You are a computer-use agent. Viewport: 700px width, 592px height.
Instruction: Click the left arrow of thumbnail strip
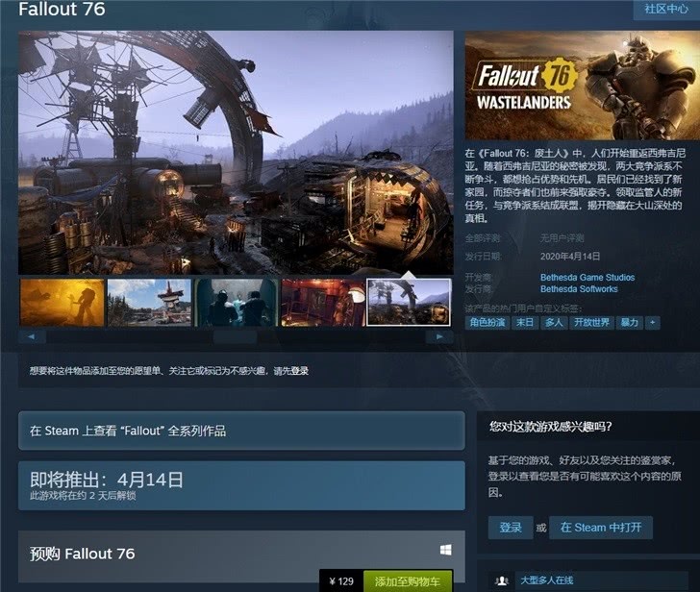tap(32, 337)
